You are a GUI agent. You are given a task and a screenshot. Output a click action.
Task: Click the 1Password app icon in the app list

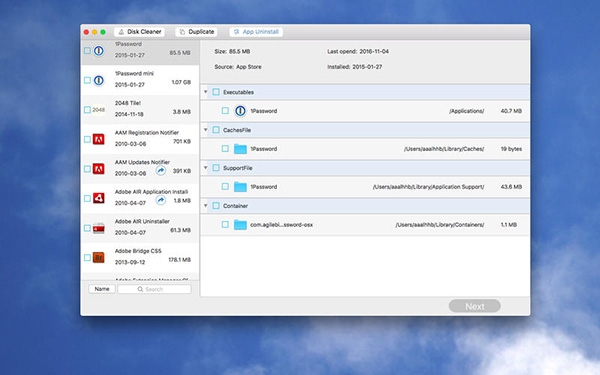pyautogui.click(x=99, y=51)
